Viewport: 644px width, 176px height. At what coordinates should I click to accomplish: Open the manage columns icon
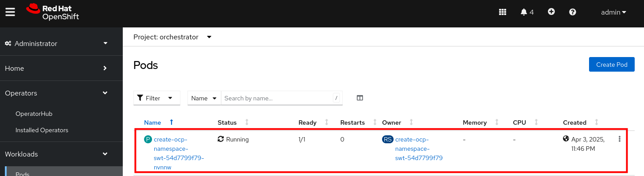[x=360, y=98]
